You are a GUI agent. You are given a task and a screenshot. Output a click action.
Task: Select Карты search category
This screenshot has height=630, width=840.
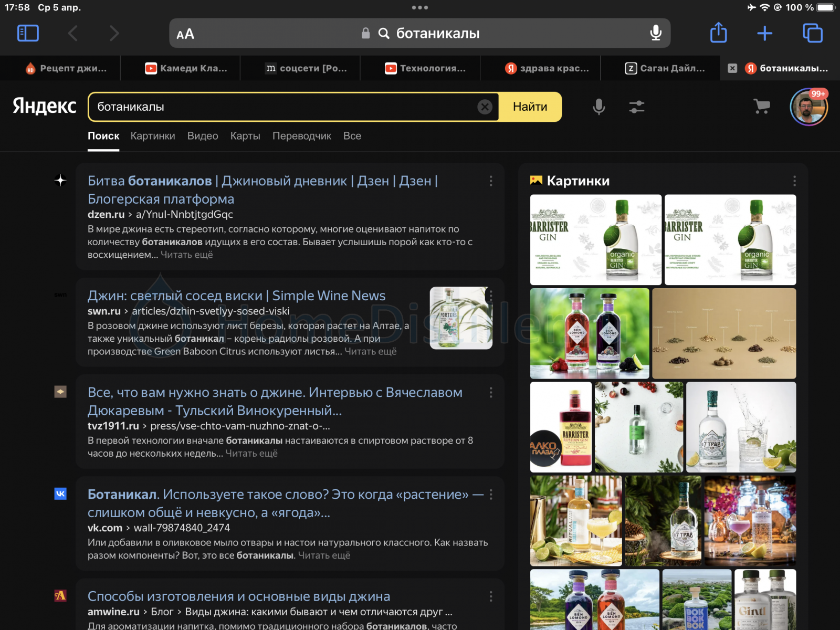pyautogui.click(x=245, y=136)
